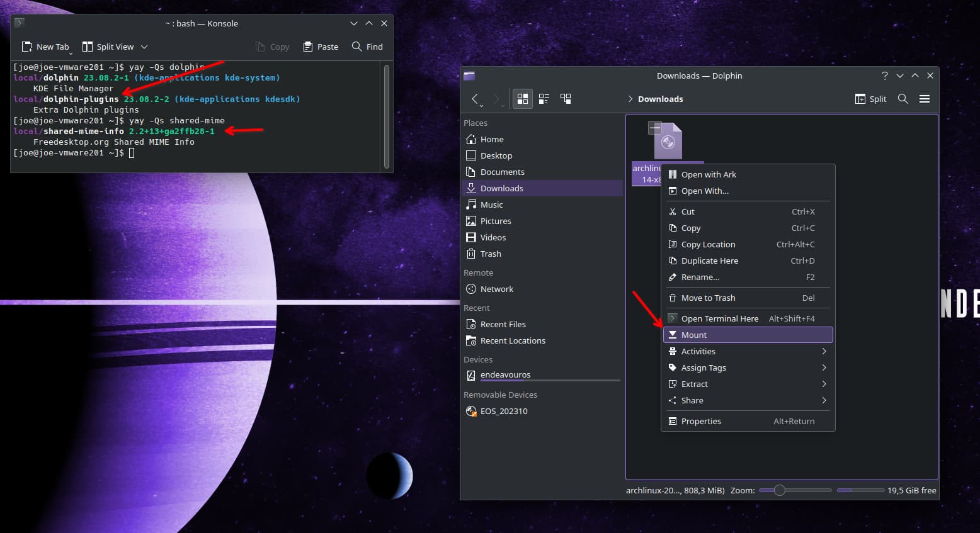Click Split View in the Konsole toolbar

pyautogui.click(x=108, y=47)
